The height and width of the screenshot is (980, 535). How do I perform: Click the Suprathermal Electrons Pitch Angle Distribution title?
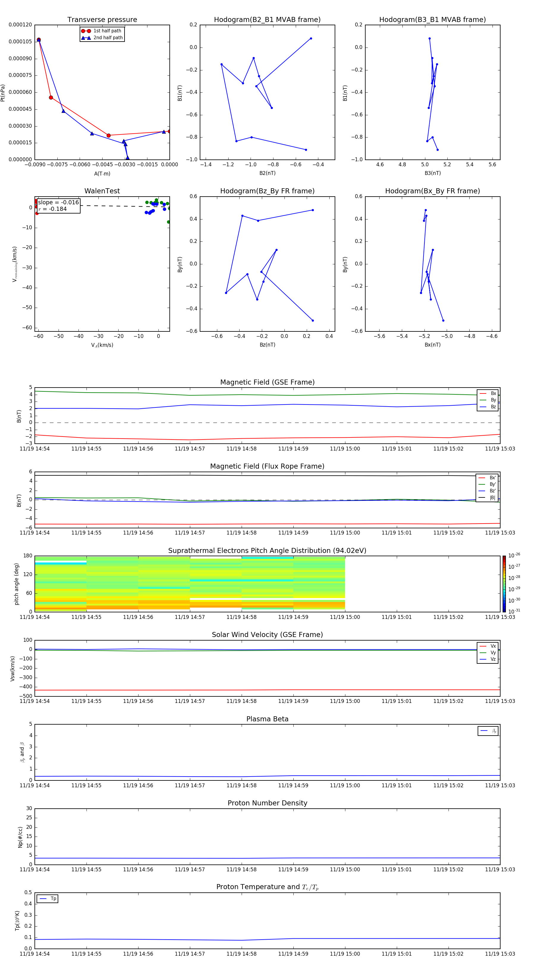point(267,551)
